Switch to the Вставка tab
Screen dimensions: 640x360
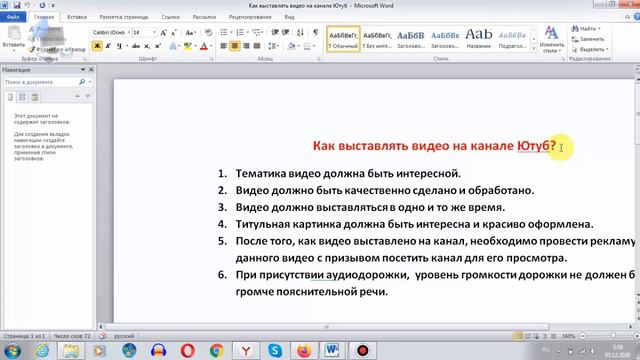77,17
